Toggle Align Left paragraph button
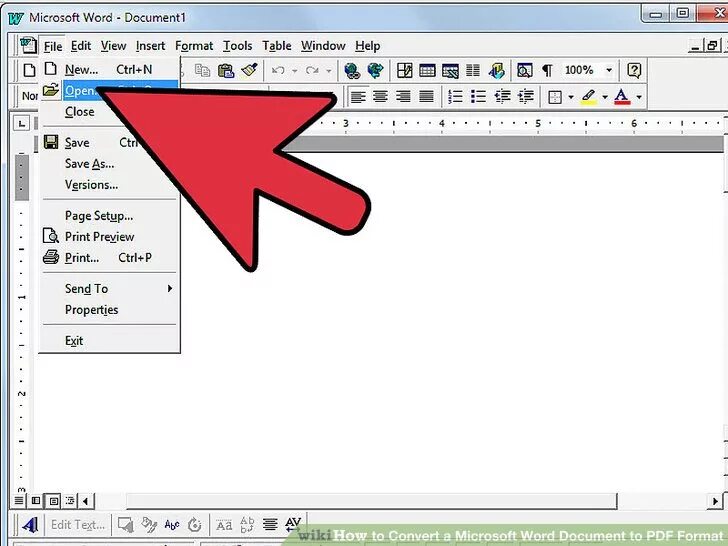Image resolution: width=728 pixels, height=546 pixels. tap(358, 97)
